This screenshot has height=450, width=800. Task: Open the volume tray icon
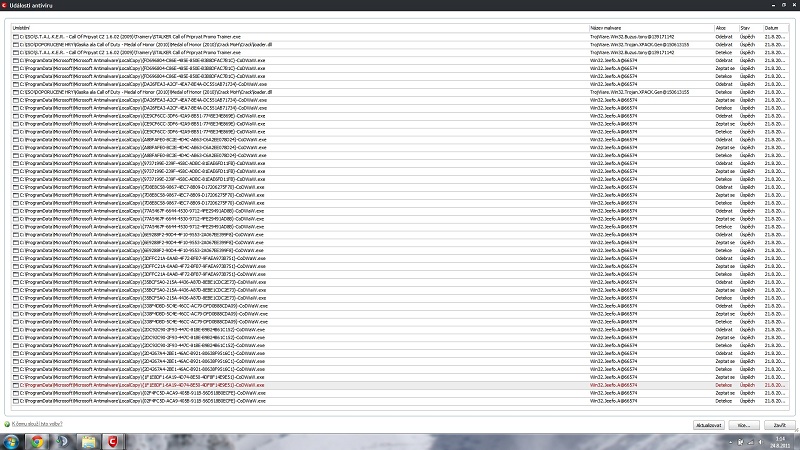[760, 442]
